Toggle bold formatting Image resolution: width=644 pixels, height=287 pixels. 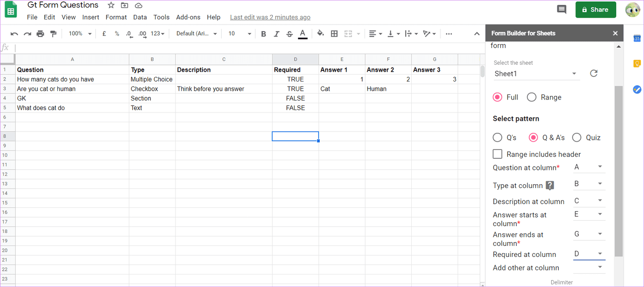(x=263, y=34)
